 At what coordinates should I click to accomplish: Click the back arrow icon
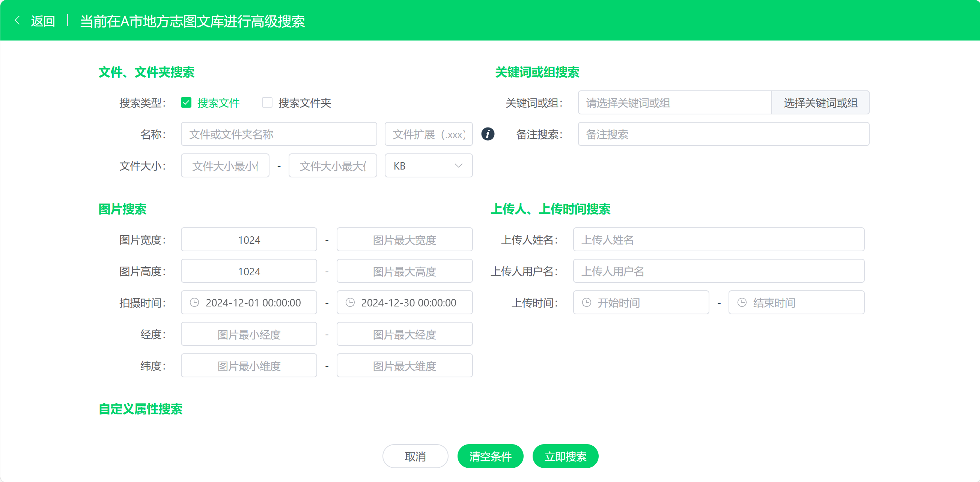coord(17,21)
